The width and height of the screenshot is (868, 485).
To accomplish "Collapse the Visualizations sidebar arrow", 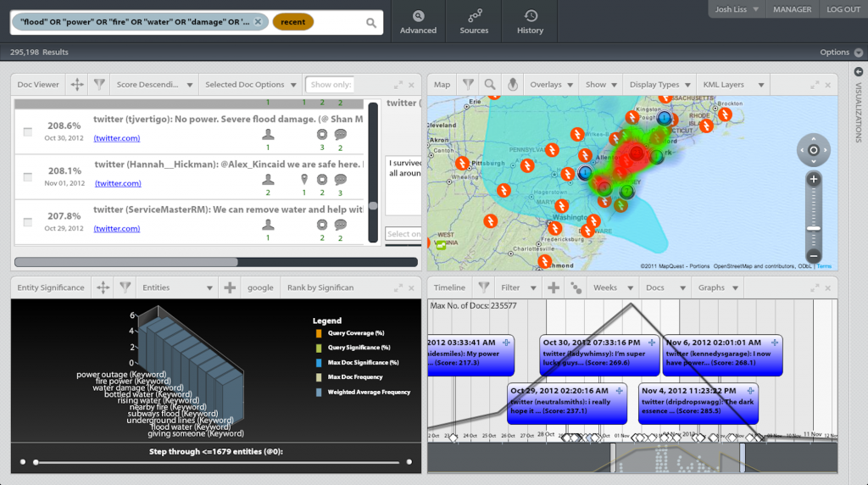I will 859,71.
